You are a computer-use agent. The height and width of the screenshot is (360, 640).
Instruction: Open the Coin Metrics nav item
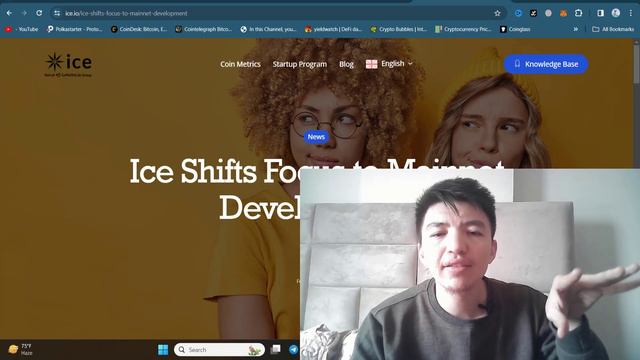240,64
